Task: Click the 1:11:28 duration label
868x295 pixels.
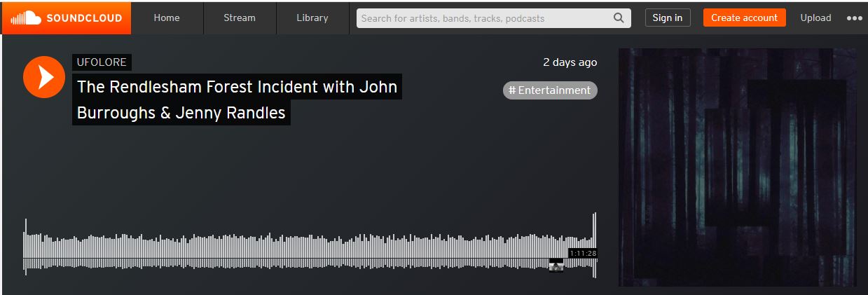Action: (x=583, y=253)
